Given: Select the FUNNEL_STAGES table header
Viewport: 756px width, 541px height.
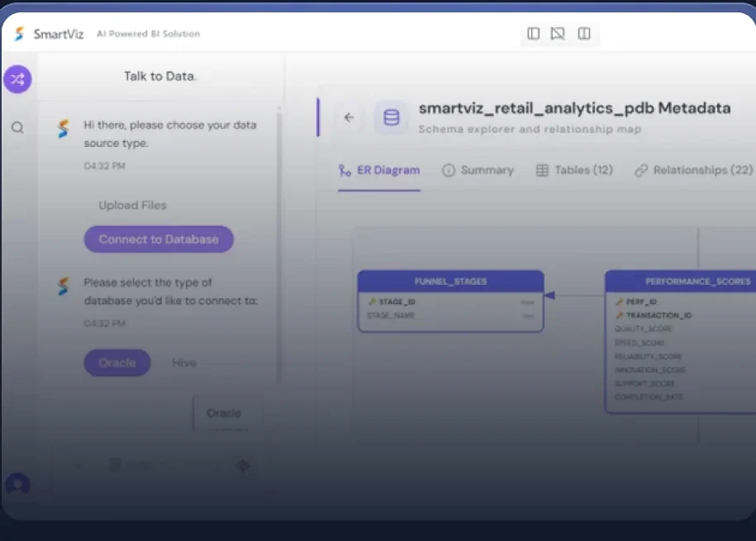Looking at the screenshot, I should pos(451,281).
